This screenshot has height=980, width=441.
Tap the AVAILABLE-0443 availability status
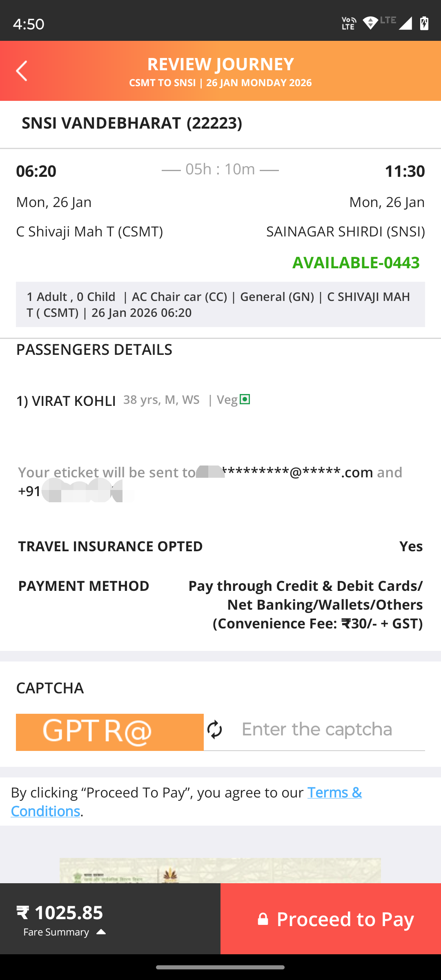point(356,263)
